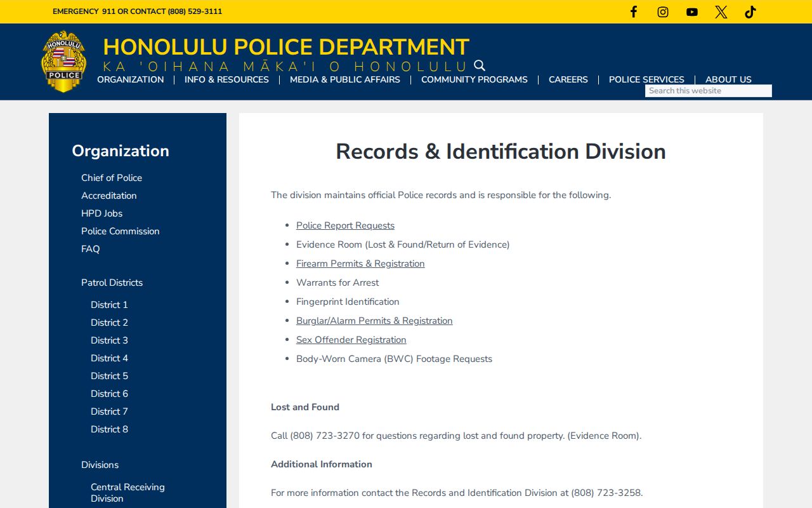Click the Honolulu Police Department site title
The height and width of the screenshot is (508, 812).
pyautogui.click(x=286, y=47)
